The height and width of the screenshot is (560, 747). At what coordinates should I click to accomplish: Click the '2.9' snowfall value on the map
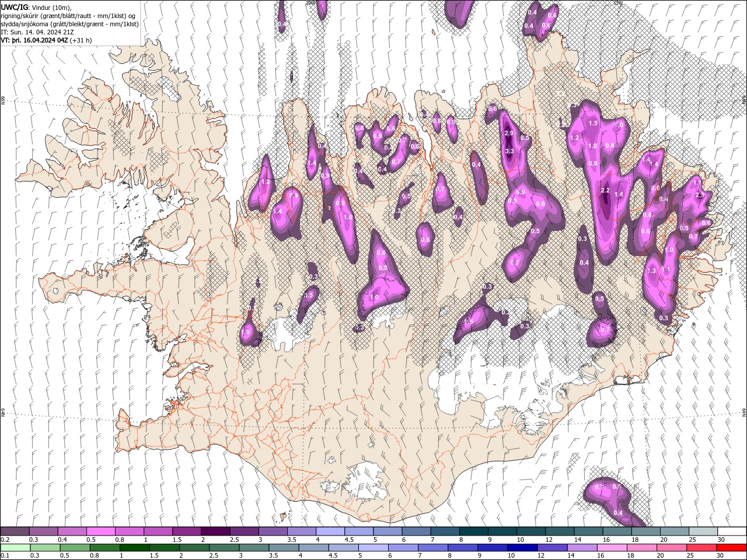click(508, 134)
